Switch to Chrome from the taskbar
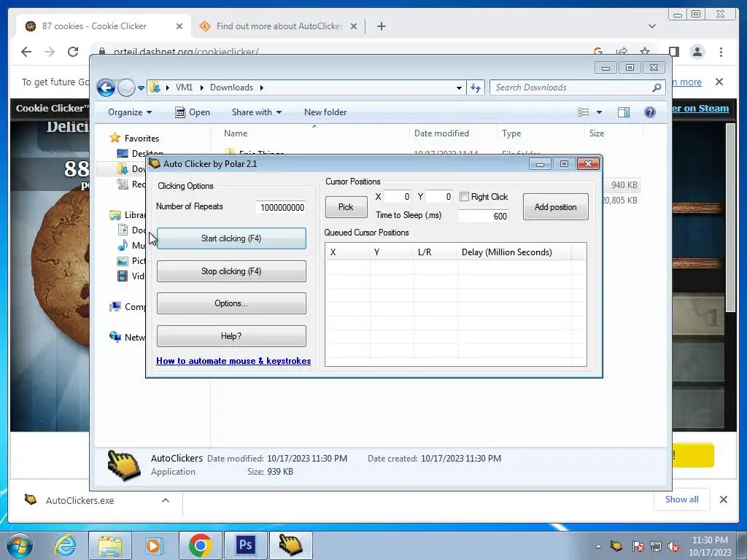This screenshot has height=560, width=747. (200, 545)
